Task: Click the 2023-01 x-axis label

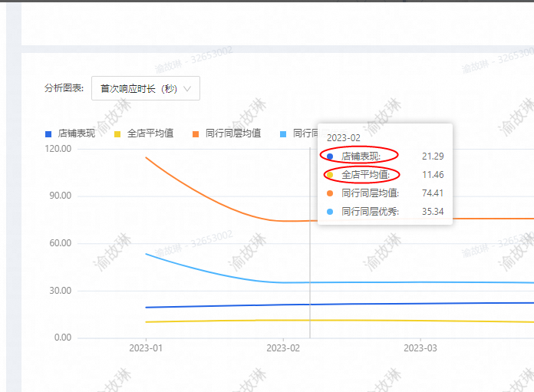Action: (x=146, y=348)
